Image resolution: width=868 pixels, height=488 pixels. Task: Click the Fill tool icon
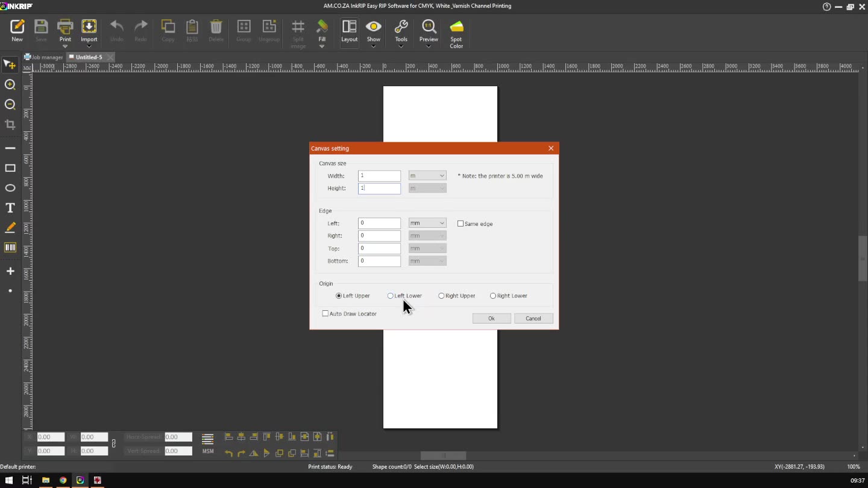(322, 30)
